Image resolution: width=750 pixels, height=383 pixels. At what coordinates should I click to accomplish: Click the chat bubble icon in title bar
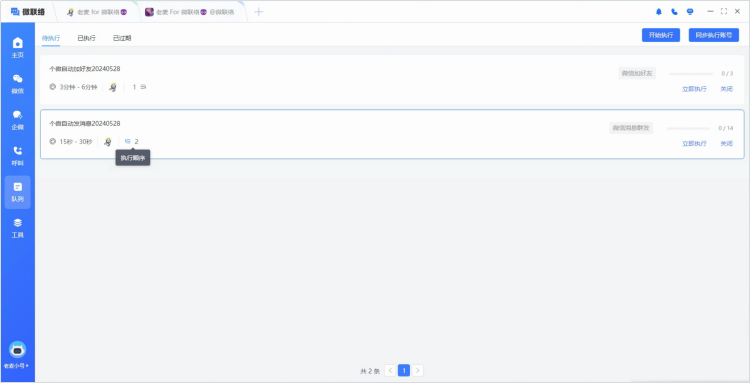point(690,11)
